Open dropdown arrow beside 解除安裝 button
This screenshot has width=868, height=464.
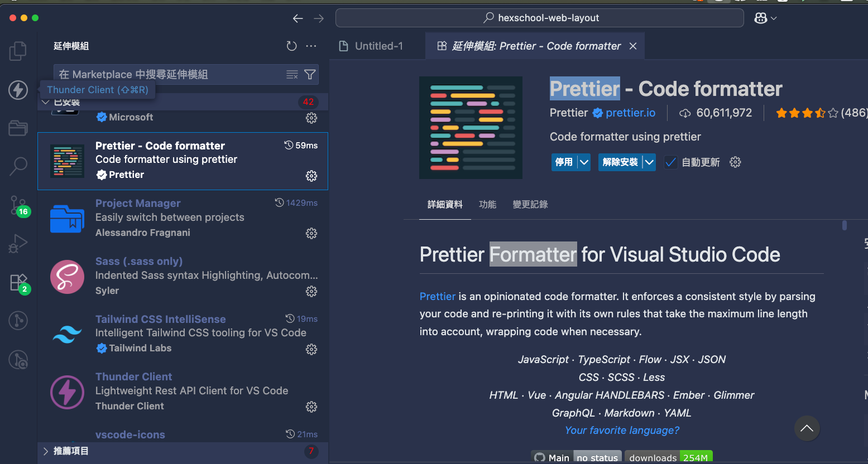[x=649, y=162]
